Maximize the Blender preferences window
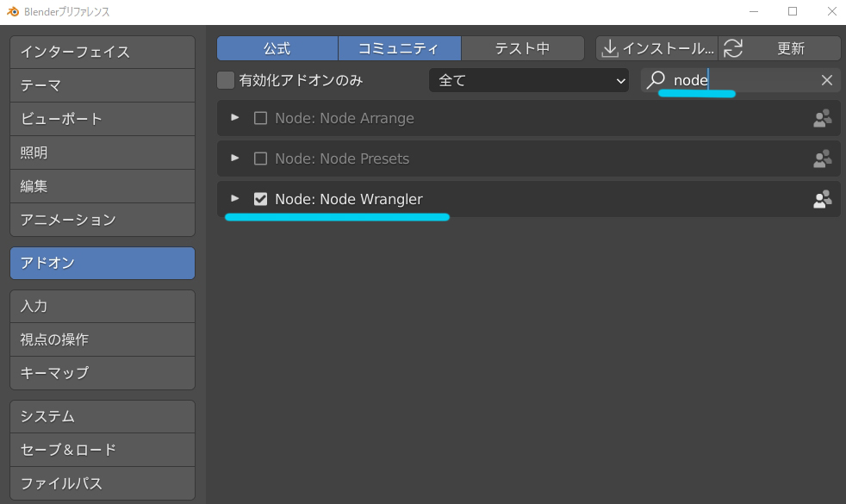The height and width of the screenshot is (504, 846). [x=793, y=11]
